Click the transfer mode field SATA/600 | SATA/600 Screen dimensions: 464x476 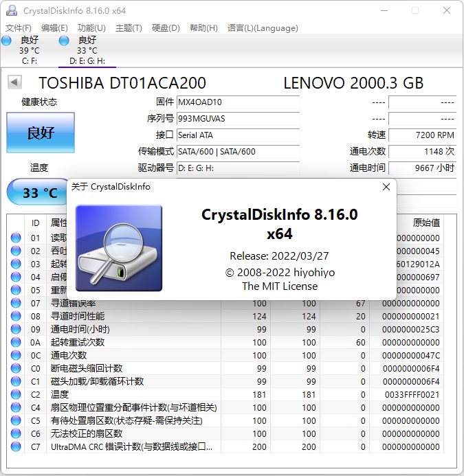click(x=239, y=151)
